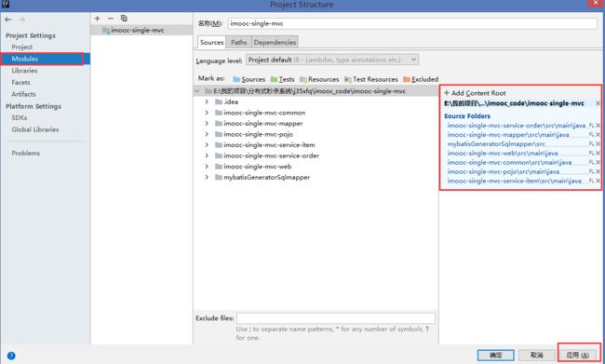Open the Problems page
The image size is (605, 364).
(26, 154)
